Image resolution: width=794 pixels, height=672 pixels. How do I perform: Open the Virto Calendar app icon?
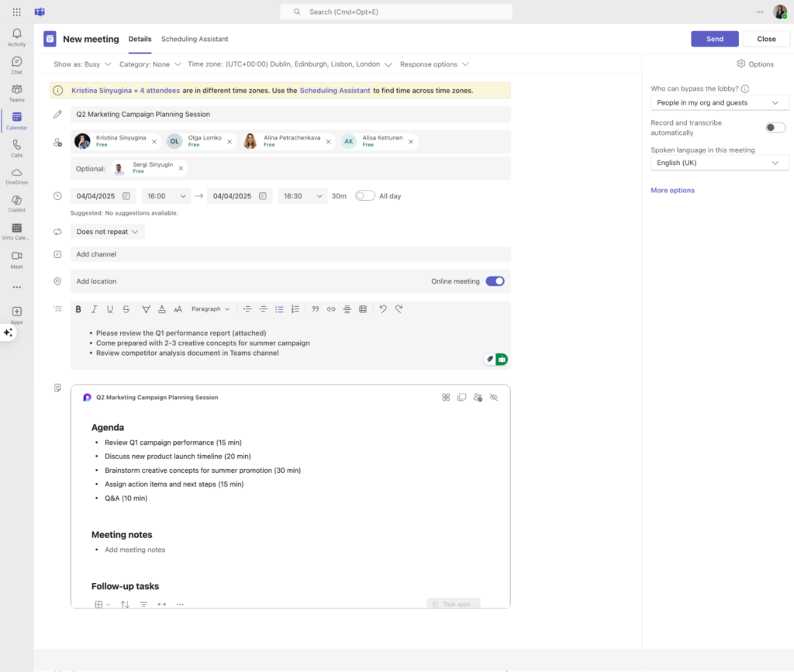coord(17,232)
